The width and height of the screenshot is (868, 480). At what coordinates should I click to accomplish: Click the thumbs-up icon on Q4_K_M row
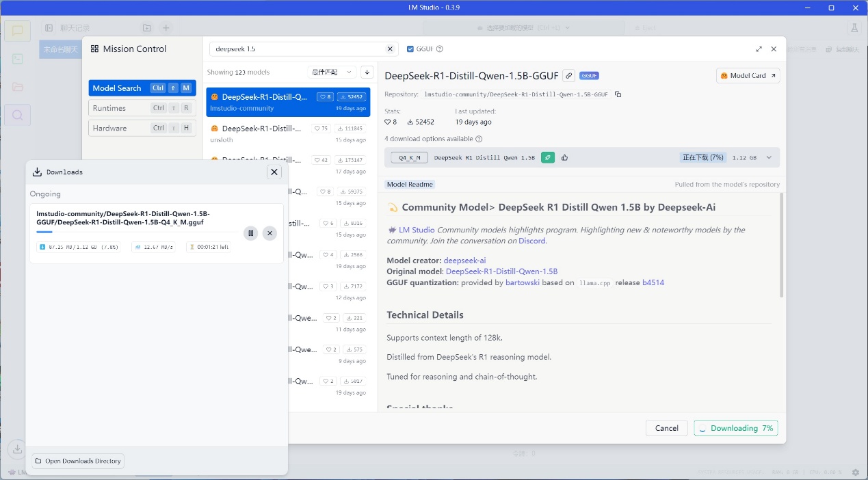point(564,157)
